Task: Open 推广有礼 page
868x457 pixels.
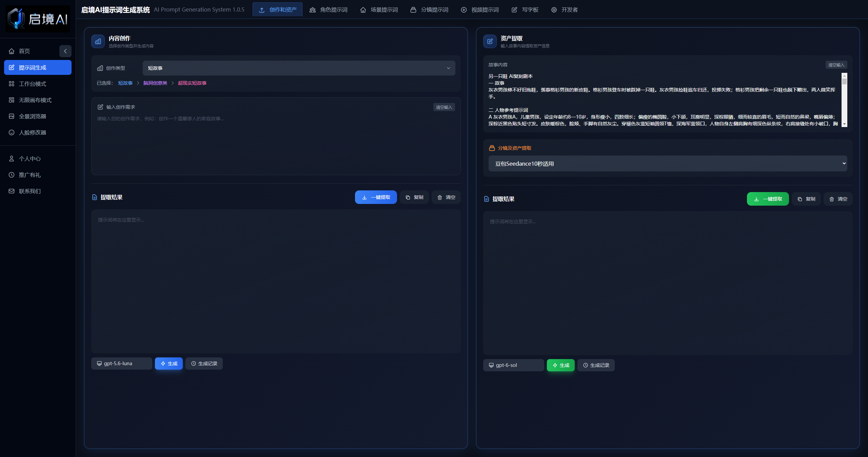Action: pos(38,175)
